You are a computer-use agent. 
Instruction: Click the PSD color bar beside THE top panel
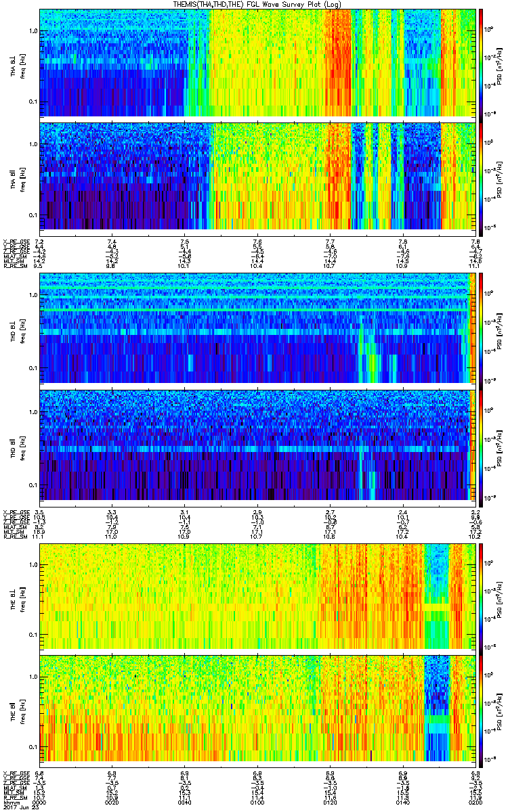pyautogui.click(x=481, y=595)
